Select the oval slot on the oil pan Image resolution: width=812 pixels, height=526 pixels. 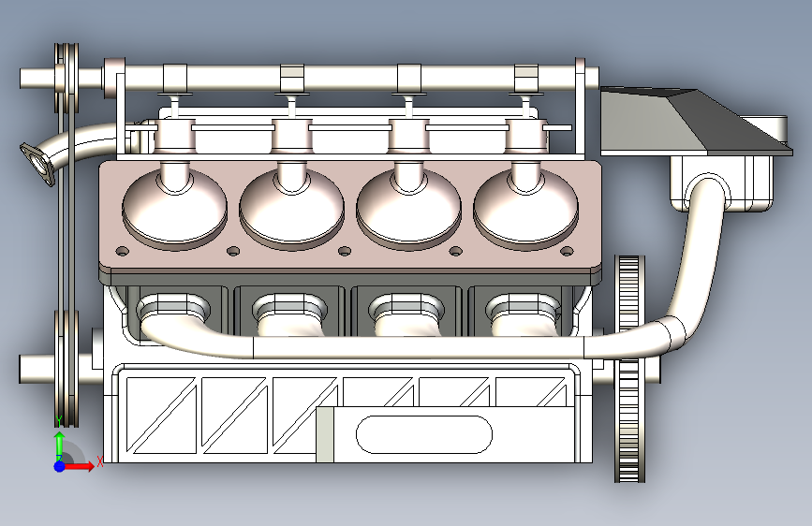pyautogui.click(x=424, y=434)
